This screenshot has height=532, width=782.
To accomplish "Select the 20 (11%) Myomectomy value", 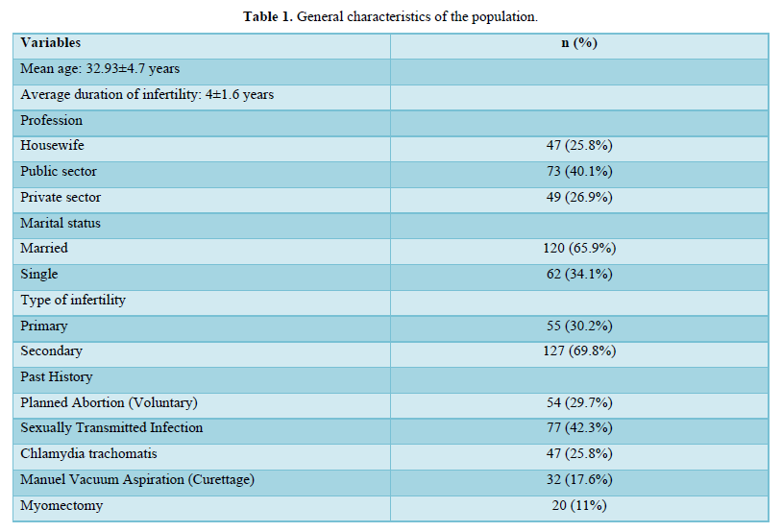I will 579,505.
